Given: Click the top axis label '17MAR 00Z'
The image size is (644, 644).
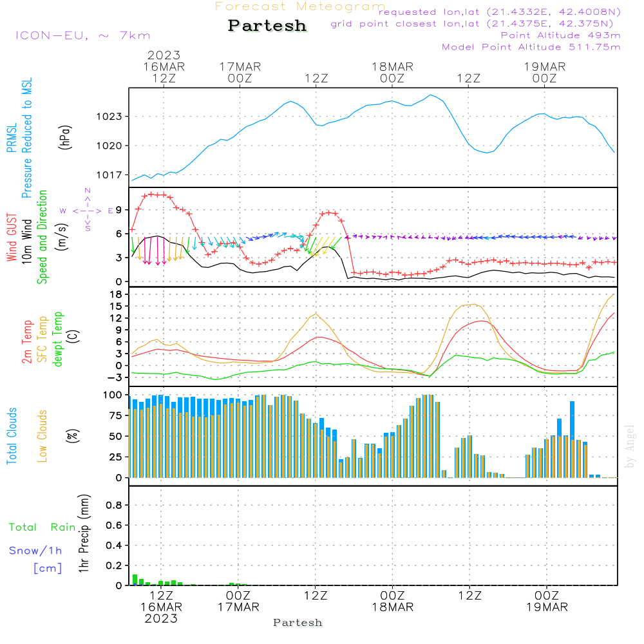Looking at the screenshot, I should (x=240, y=72).
